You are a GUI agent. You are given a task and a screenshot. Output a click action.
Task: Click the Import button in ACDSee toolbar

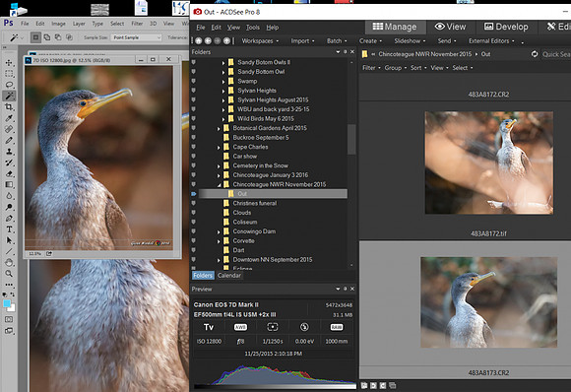click(x=302, y=40)
